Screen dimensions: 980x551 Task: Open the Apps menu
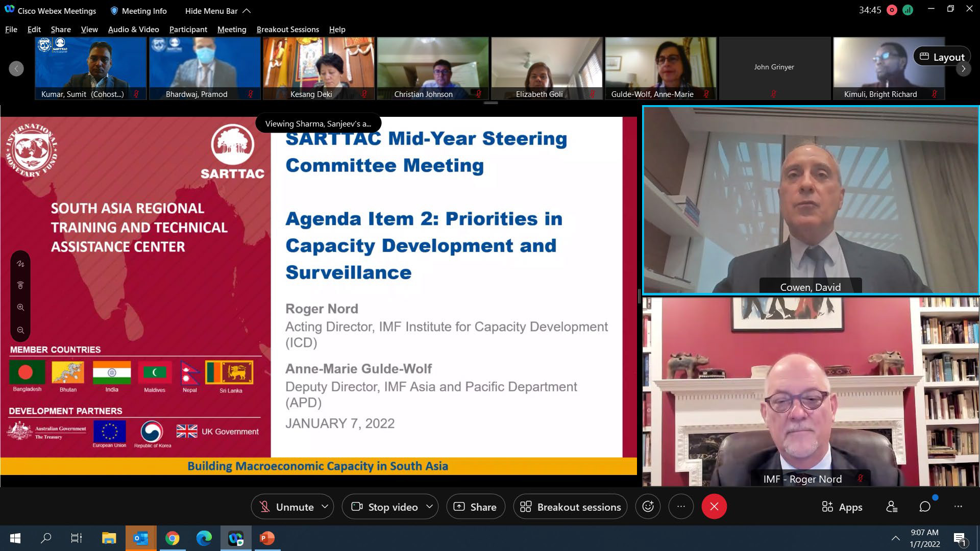click(842, 507)
